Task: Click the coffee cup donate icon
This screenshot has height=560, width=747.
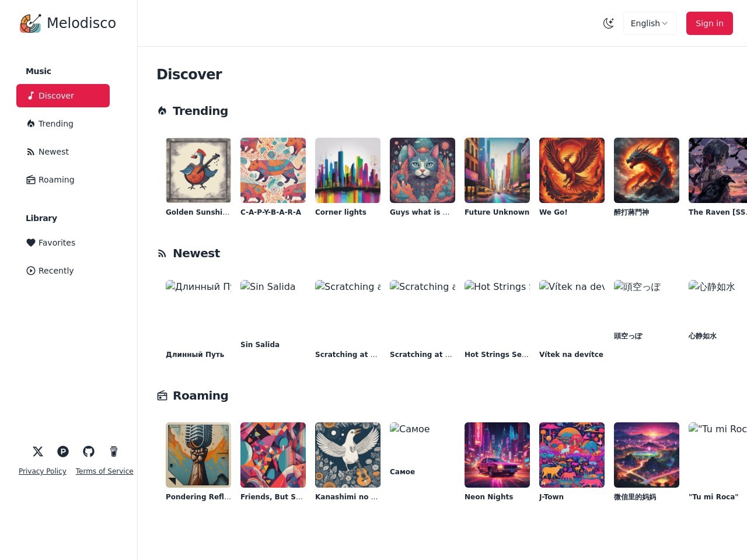Action: pyautogui.click(x=114, y=452)
